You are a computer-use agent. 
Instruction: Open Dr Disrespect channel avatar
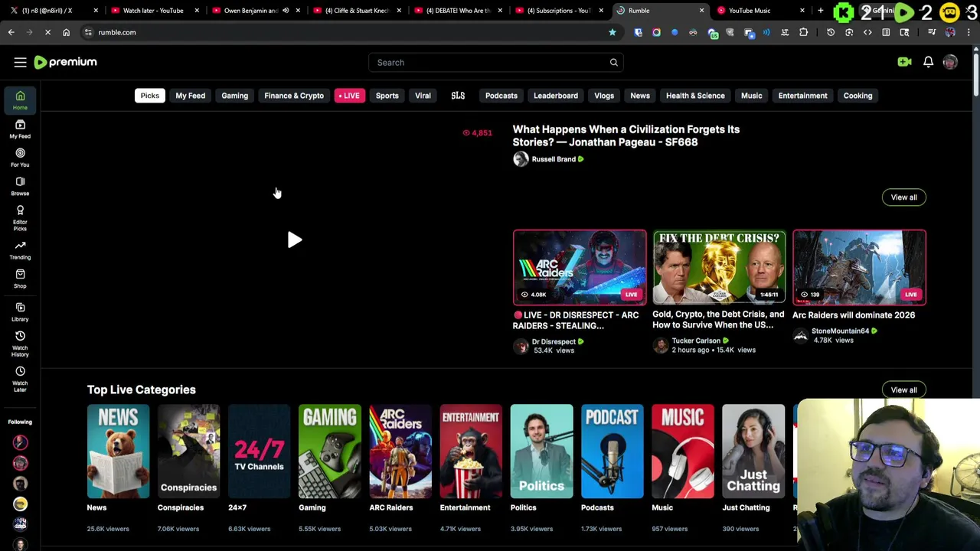pos(521,346)
